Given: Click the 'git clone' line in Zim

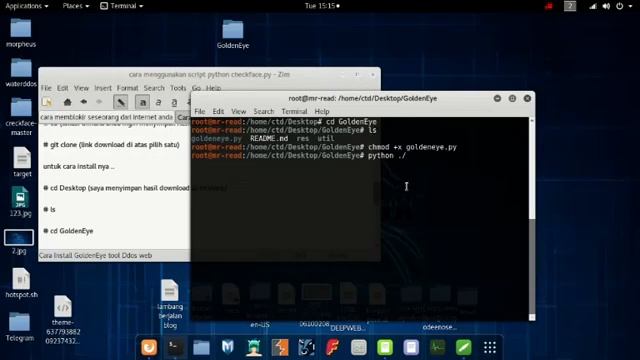Looking at the screenshot, I should [111, 145].
